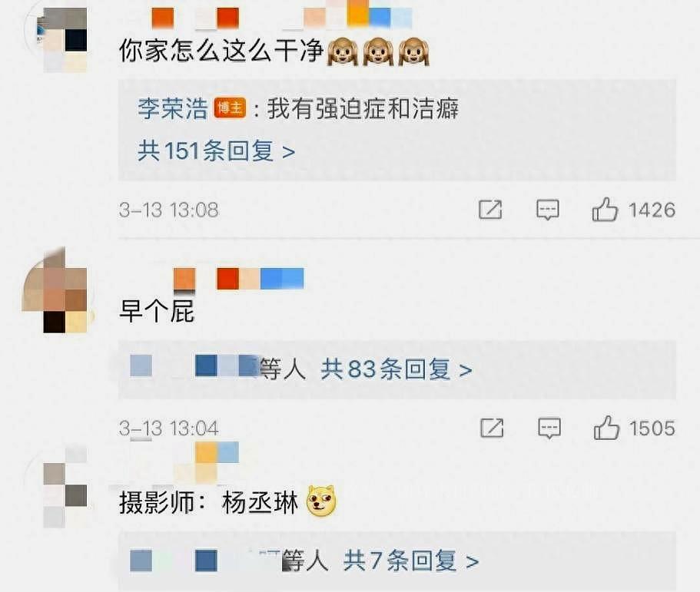The image size is (700, 592).
Task: Click share icon on 13:04 comment
Action: point(492,428)
